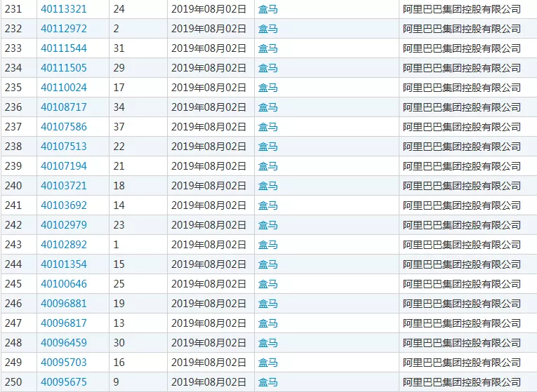Open registration number 40111544
This screenshot has width=537, height=392.
pos(64,48)
